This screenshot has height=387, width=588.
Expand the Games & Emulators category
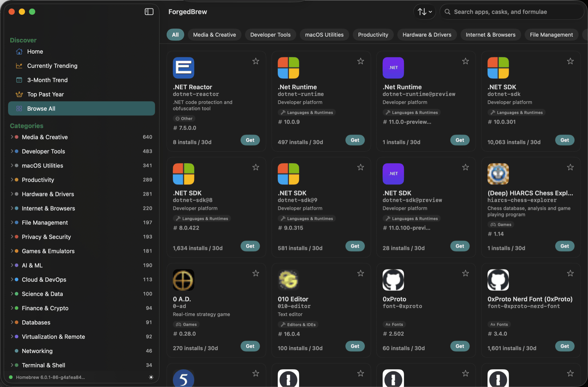pyautogui.click(x=12, y=251)
